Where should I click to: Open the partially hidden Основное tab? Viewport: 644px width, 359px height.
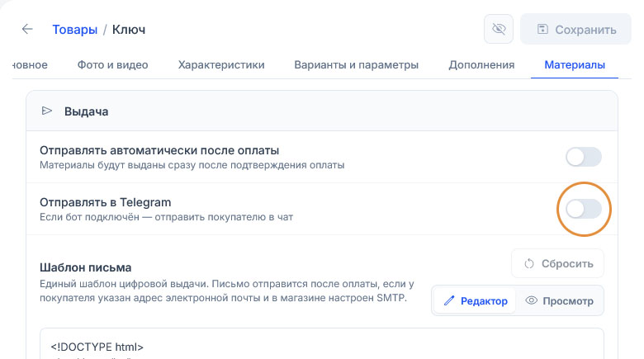click(x=30, y=65)
